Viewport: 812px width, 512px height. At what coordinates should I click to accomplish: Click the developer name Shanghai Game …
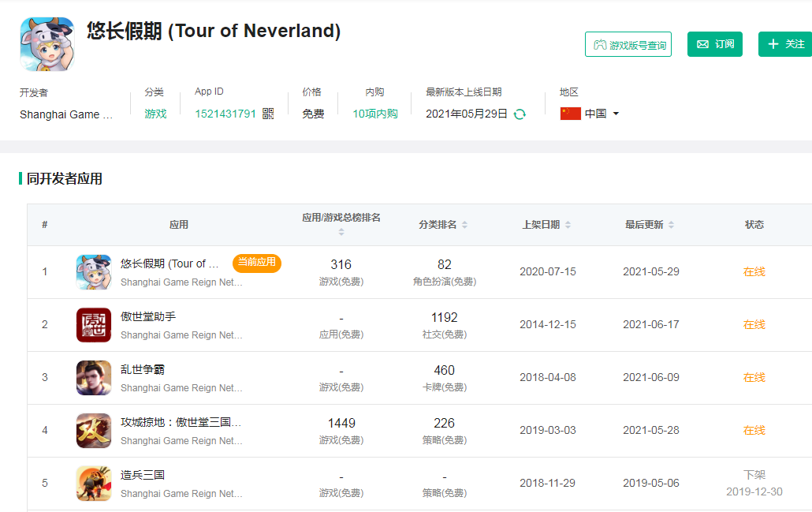click(66, 114)
